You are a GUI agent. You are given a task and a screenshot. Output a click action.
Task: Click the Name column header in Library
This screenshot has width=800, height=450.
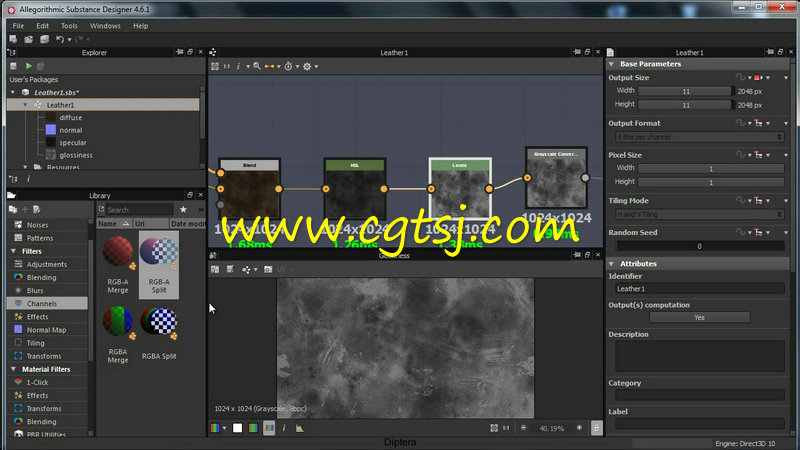pyautogui.click(x=114, y=223)
